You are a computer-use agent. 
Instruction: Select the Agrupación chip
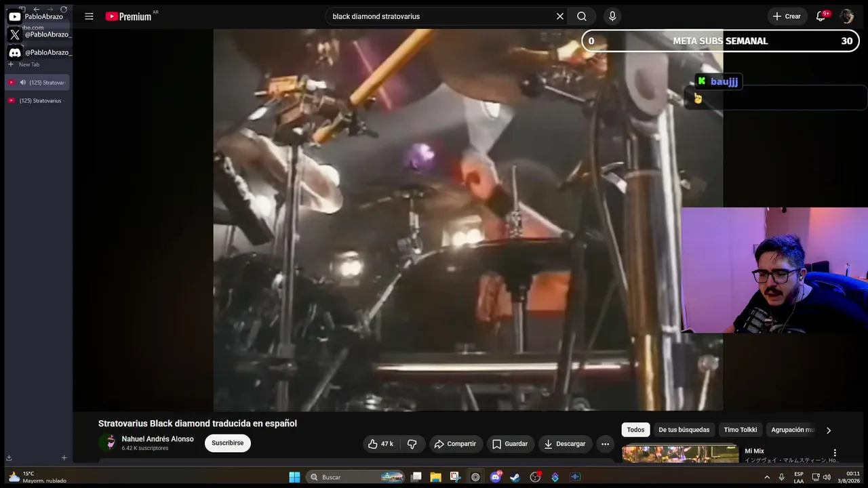[x=791, y=430]
